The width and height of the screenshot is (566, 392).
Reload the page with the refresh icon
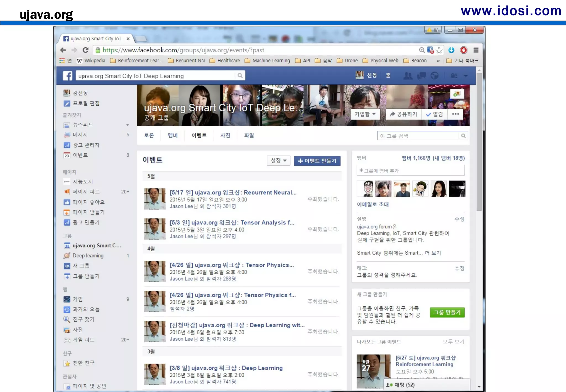coord(85,50)
